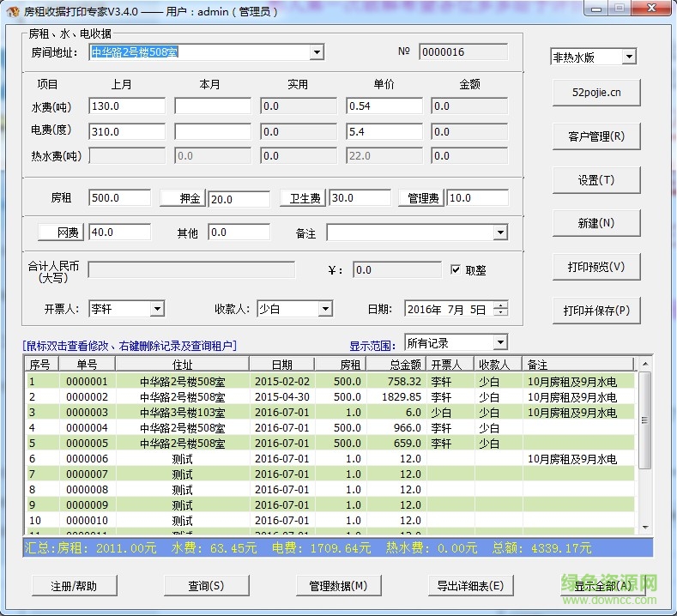
Task: Open 设置(T) settings
Action: click(595, 180)
